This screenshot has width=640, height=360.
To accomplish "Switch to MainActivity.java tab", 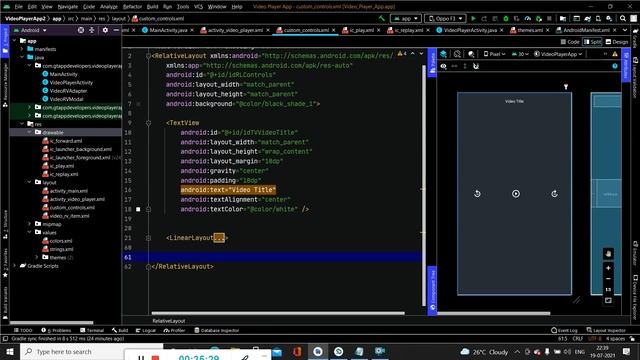I will click(x=168, y=30).
